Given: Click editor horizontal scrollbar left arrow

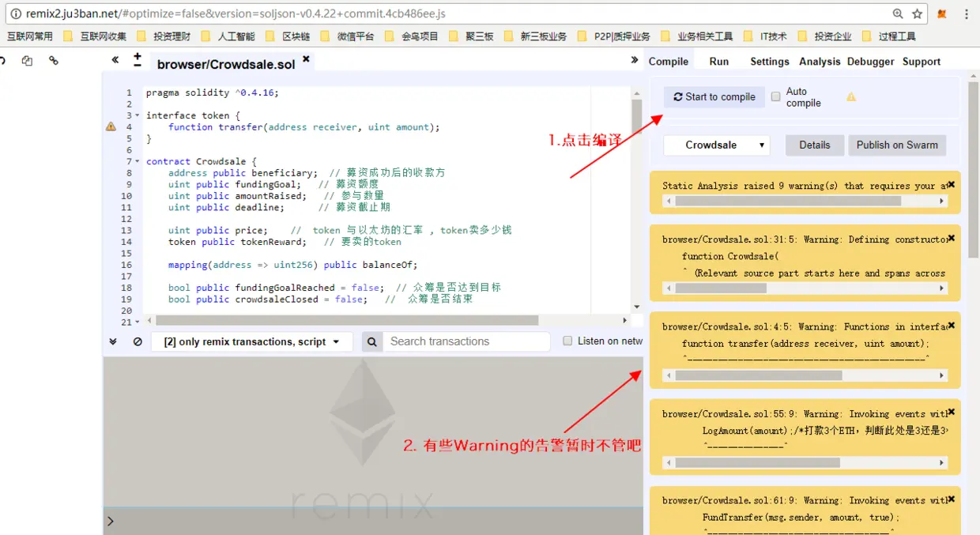Looking at the screenshot, I should 150,321.
